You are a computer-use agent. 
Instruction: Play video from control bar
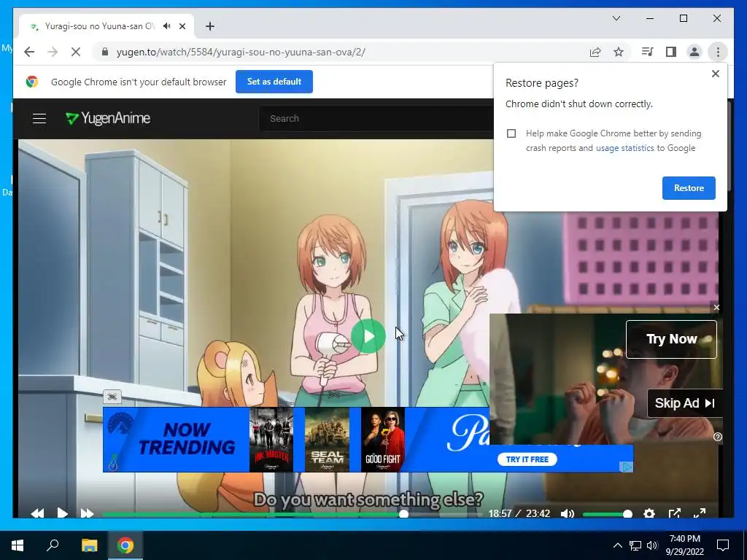coord(63,513)
